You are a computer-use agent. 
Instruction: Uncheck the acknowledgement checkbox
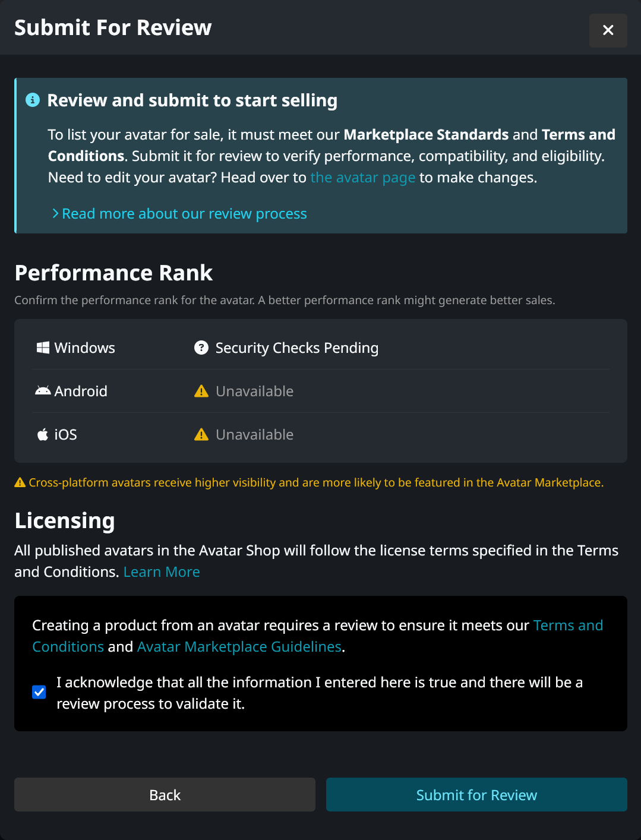[39, 692]
